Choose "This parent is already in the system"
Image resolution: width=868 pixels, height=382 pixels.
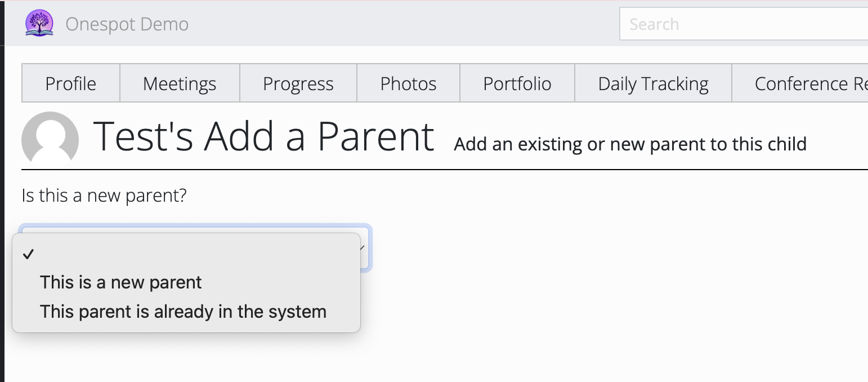click(x=183, y=311)
